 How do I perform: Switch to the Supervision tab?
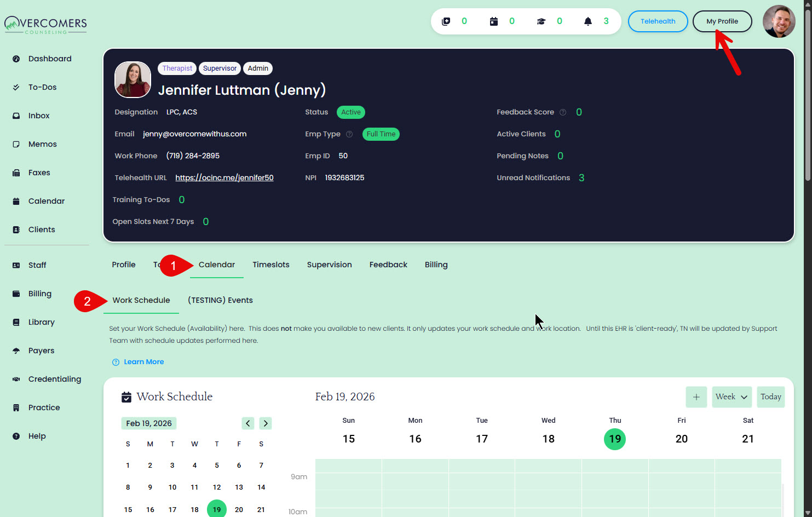coord(330,265)
